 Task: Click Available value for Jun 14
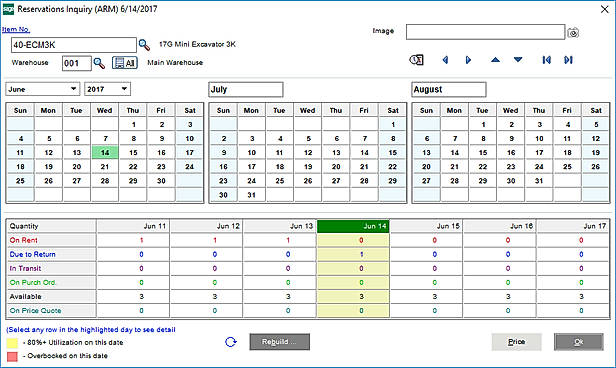click(353, 297)
